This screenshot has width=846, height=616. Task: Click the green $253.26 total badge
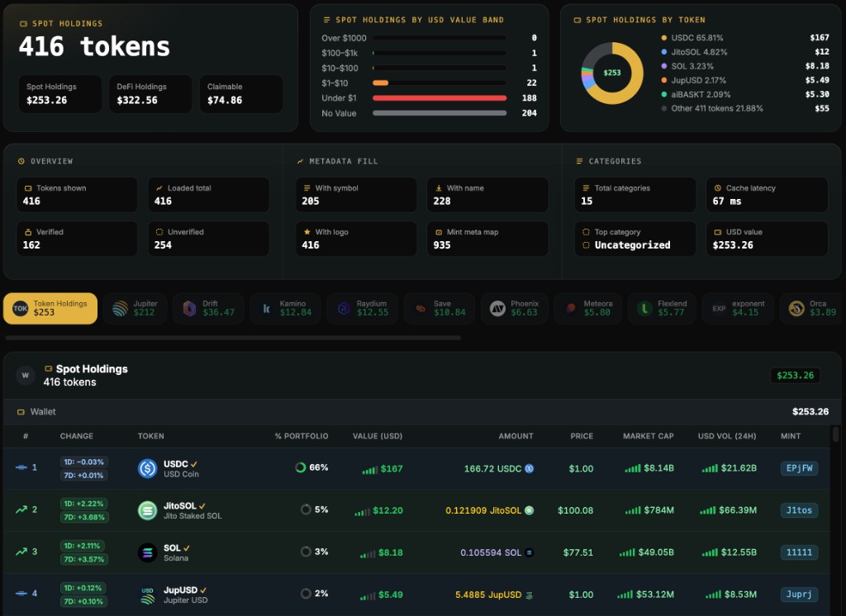(x=796, y=376)
